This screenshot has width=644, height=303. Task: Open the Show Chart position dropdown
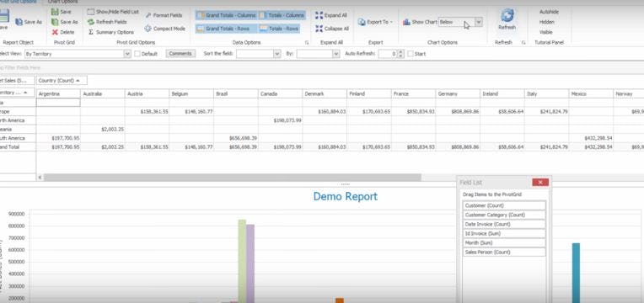tap(479, 22)
